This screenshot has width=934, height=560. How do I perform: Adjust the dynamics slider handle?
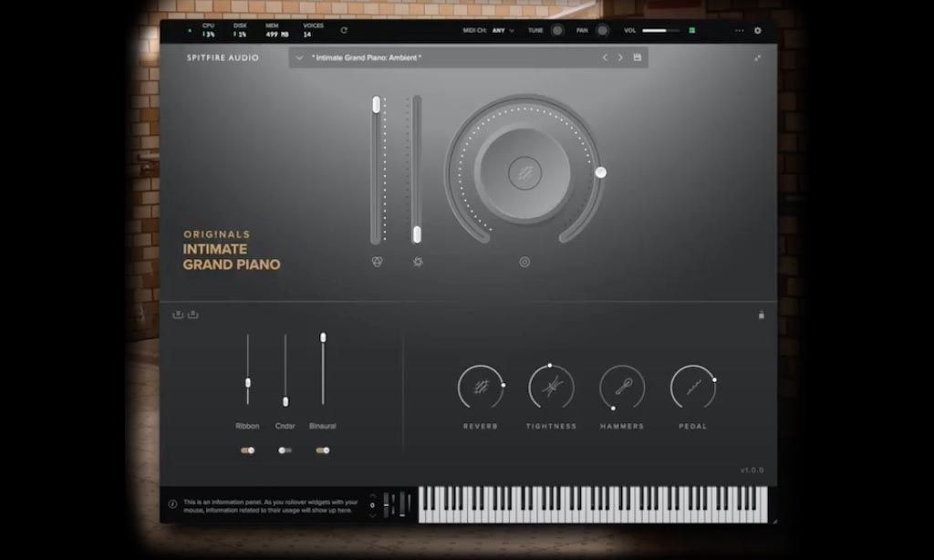417,234
